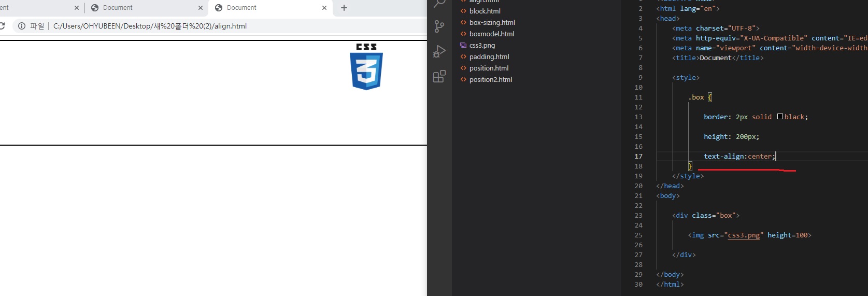Screen dimensions: 868x296
Task: Close the middle Document browser tab
Action: 201,8
